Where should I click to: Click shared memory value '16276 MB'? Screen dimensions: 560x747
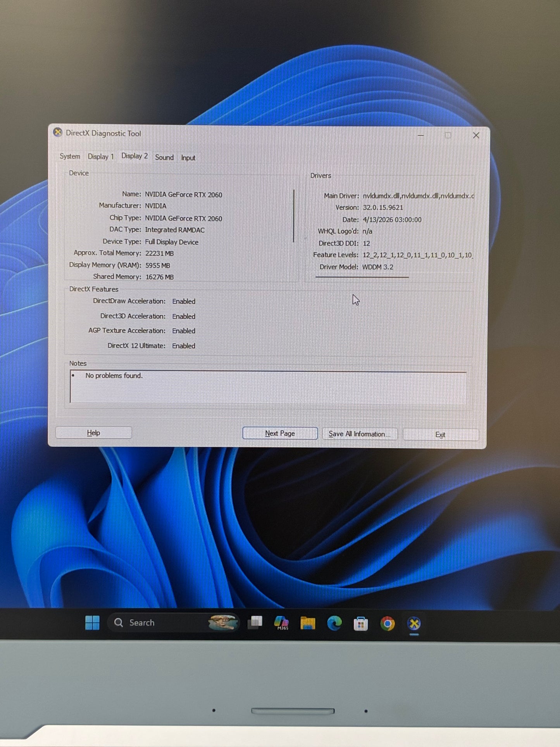pos(159,277)
